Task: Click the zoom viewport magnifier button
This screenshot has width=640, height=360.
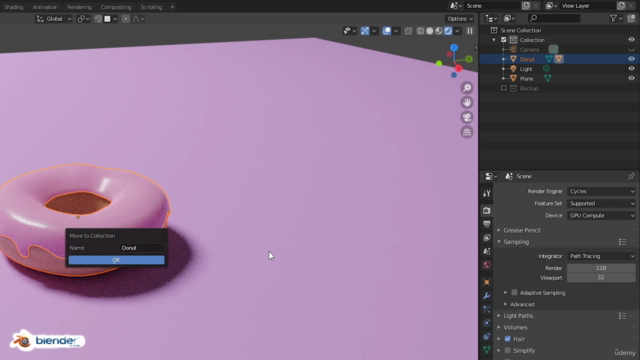Action: (467, 88)
